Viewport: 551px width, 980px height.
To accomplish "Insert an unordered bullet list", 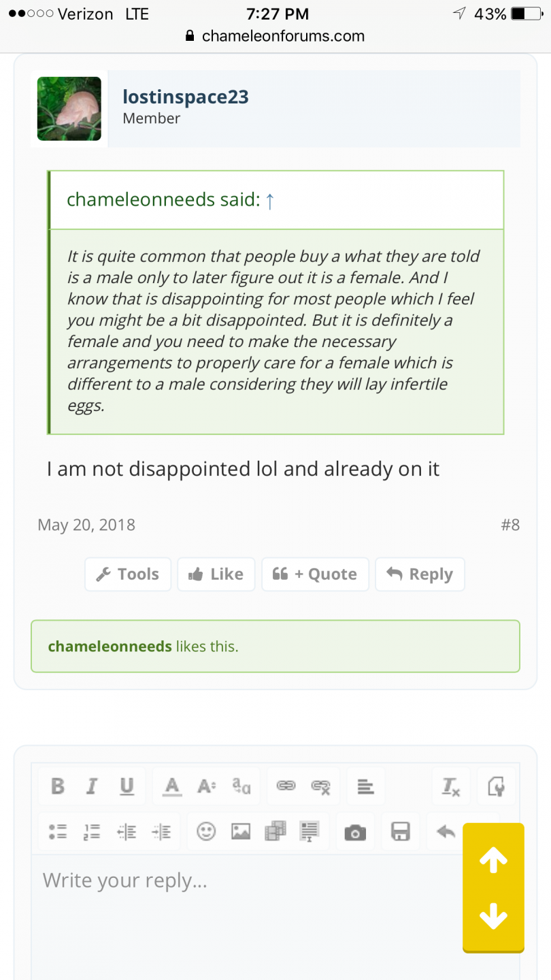I will tap(58, 831).
